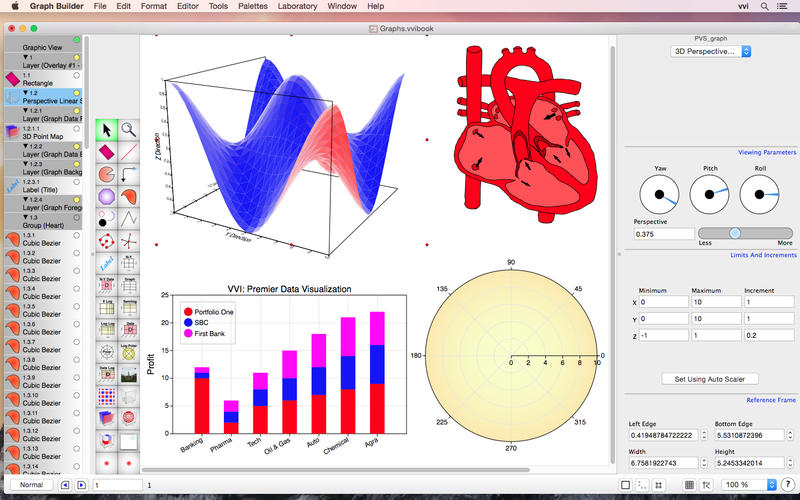Open the help question mark button
Image resolution: width=800 pixels, height=500 pixels.
click(788, 485)
